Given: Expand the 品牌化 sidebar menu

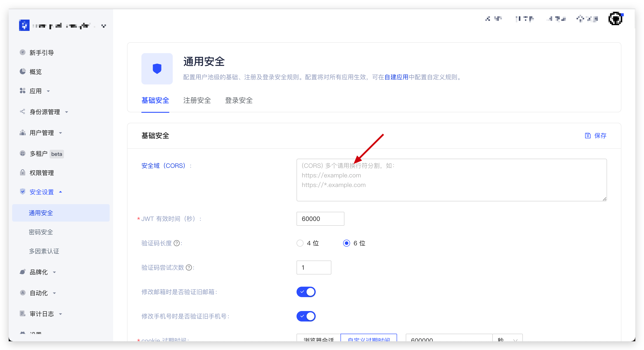Looking at the screenshot, I should [39, 272].
